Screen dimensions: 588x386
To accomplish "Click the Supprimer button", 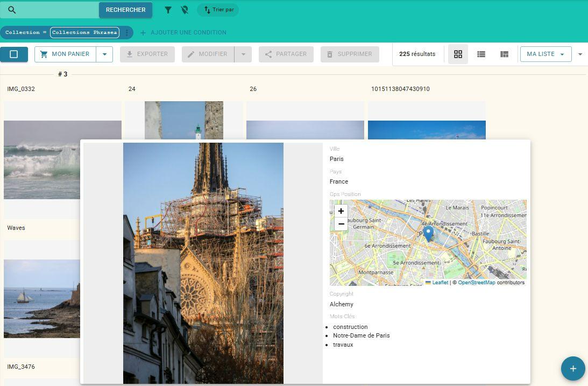I will tap(350, 54).
